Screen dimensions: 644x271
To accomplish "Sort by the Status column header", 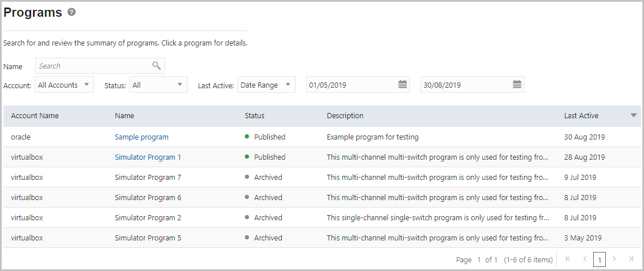I will [x=254, y=116].
